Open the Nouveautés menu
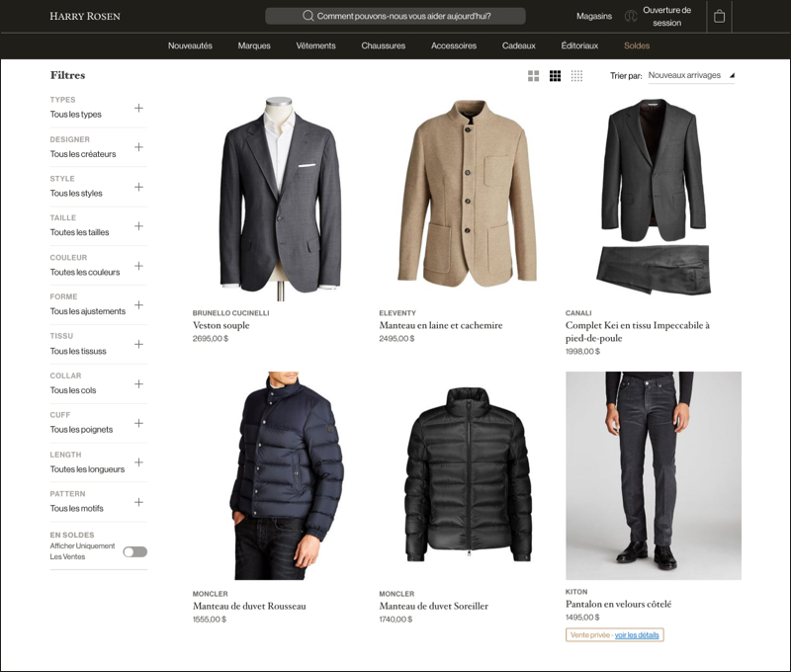Image resolution: width=791 pixels, height=672 pixels. (190, 45)
